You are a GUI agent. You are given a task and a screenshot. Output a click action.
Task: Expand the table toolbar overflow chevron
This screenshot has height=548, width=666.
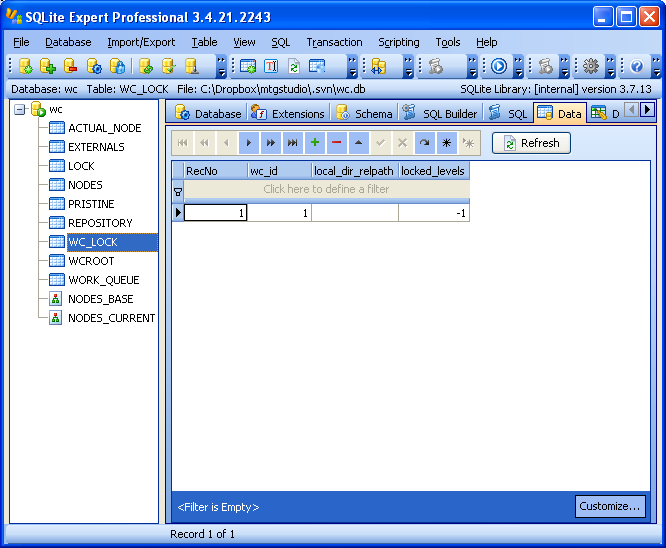click(352, 67)
